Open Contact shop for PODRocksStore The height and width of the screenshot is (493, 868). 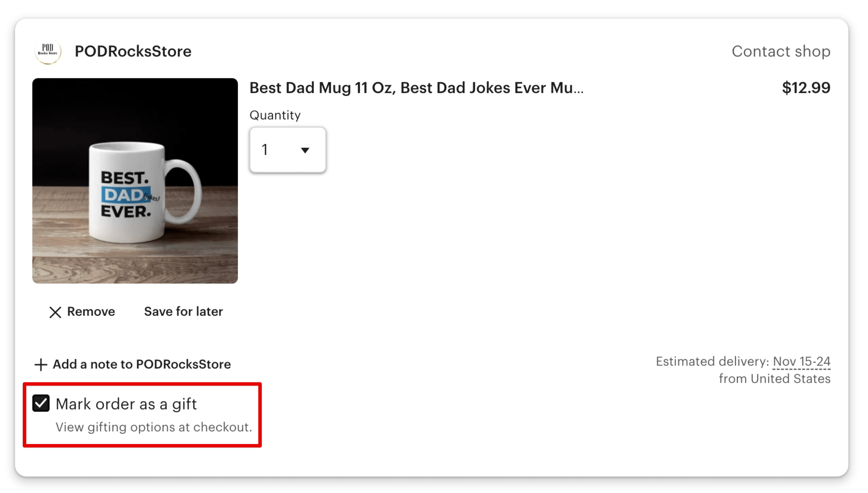[x=781, y=52]
